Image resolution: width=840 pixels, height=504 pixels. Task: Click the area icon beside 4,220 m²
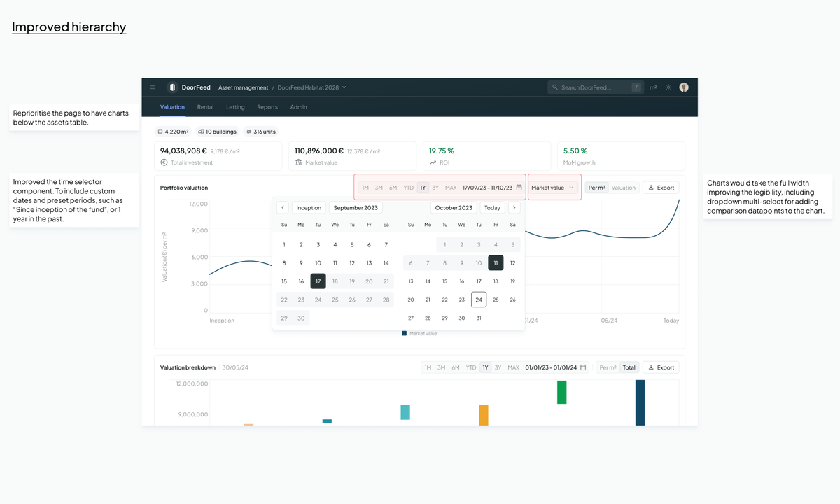[x=160, y=131]
